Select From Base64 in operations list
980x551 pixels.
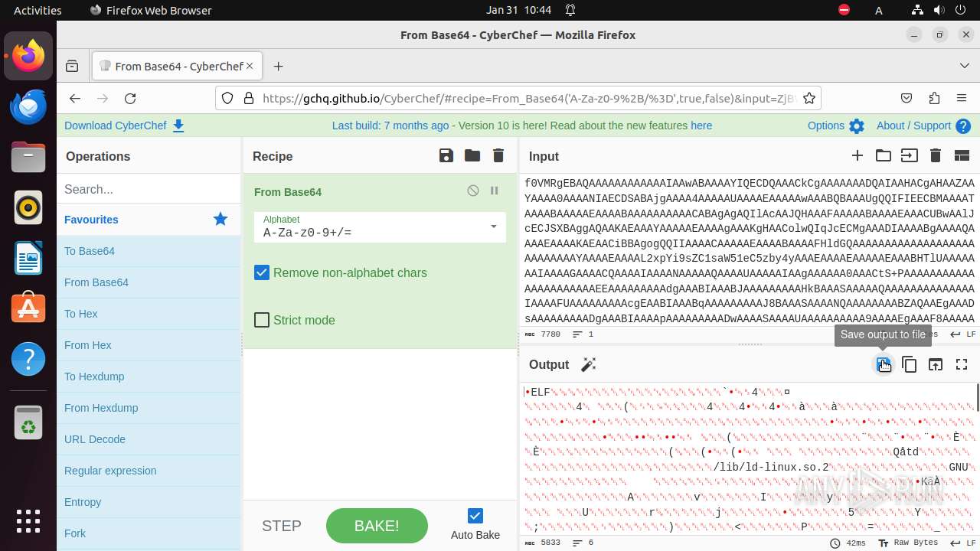[x=149, y=282]
